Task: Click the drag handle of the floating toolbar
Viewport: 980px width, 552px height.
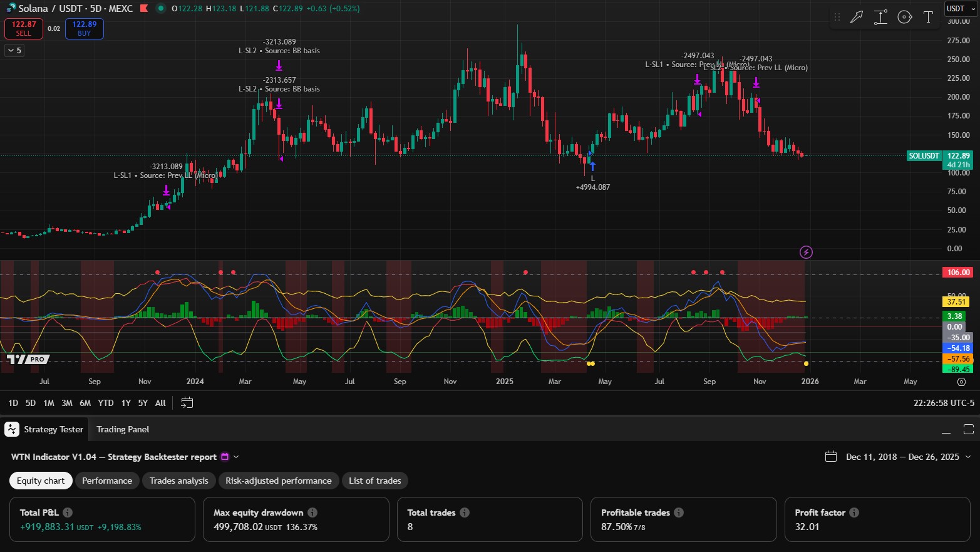Action: pos(837,17)
